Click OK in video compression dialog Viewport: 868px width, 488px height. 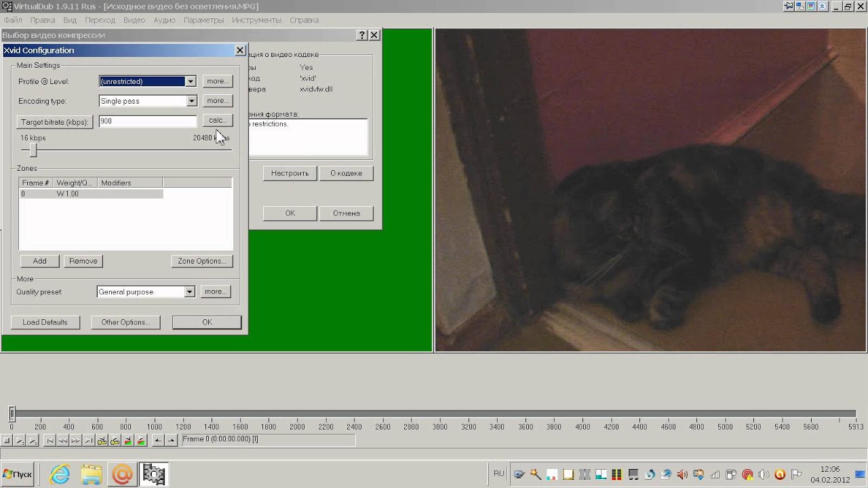[290, 213]
